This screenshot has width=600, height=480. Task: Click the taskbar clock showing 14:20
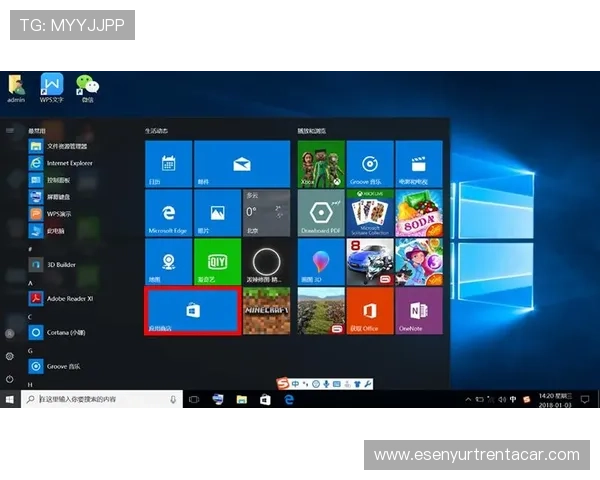(x=555, y=400)
